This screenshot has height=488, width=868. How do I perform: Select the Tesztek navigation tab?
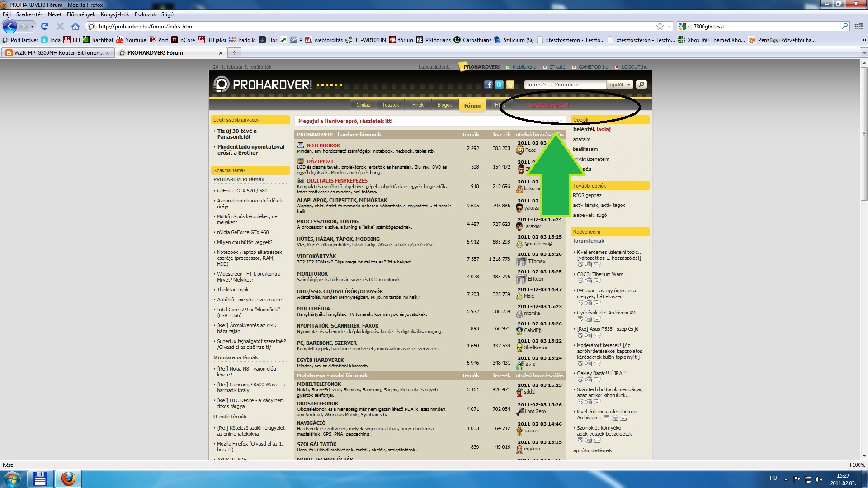[390, 105]
